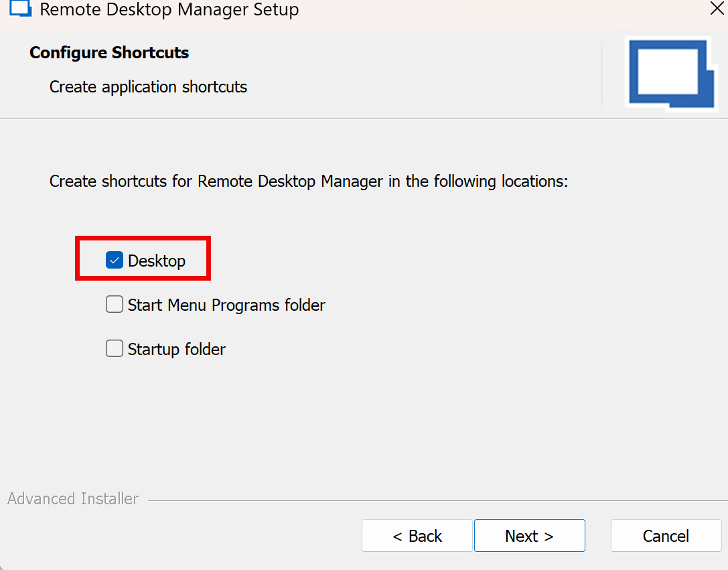728x570 pixels.
Task: Click the 'Start Menu Programs folder' label text
Action: (226, 305)
